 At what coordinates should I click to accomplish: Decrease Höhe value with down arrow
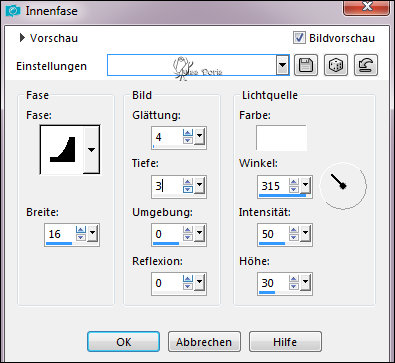tap(294, 286)
